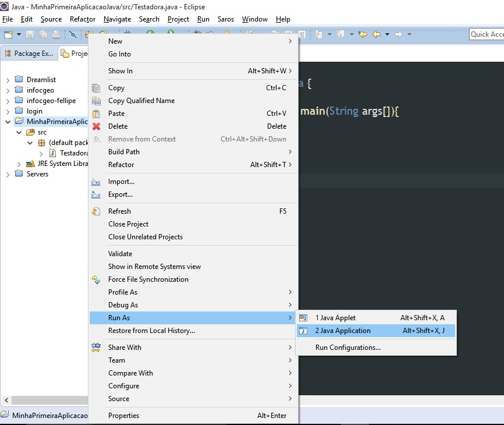Select the Servers tree item
This screenshot has height=425, width=504.
pos(37,174)
